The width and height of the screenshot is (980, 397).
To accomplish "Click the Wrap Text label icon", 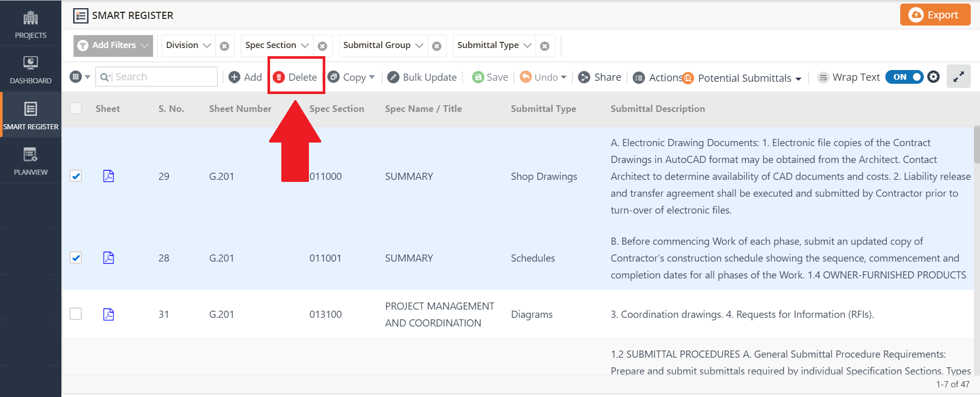I will click(x=823, y=78).
